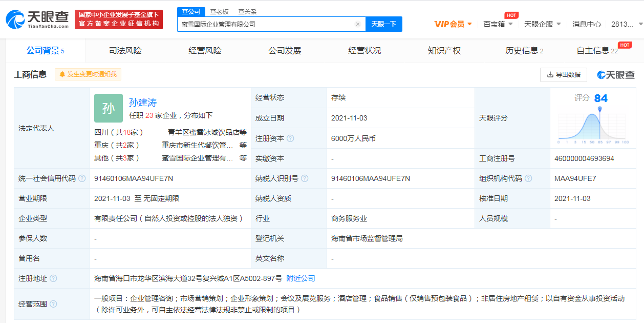Screen dimensions: 644x323
Task: Click the 导出数据 export button
Action: [564, 75]
